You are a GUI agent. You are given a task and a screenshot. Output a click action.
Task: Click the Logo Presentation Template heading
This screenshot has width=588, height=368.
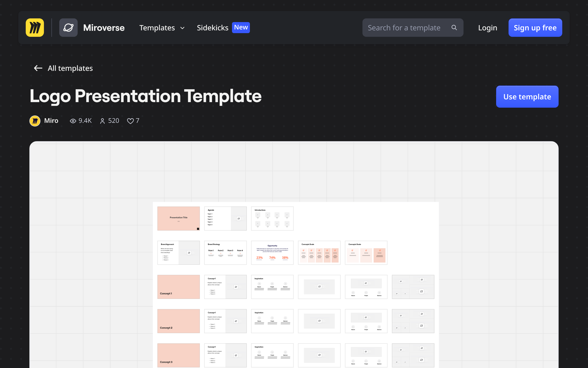146,96
